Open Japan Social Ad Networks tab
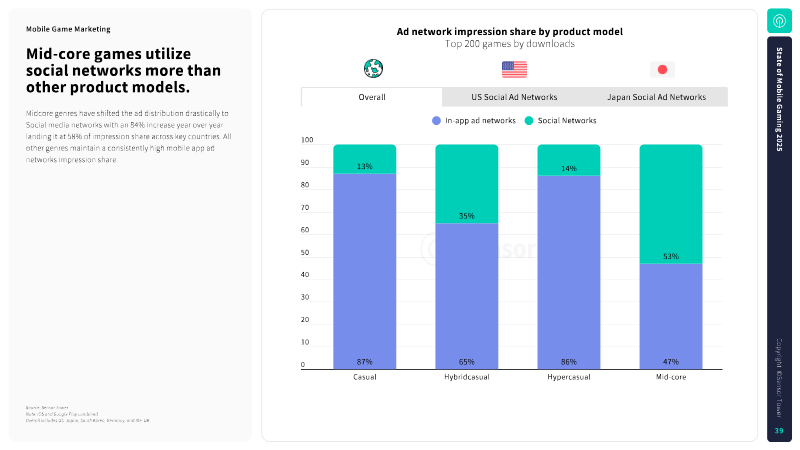Image resolution: width=800 pixels, height=450 pixels. pyautogui.click(x=656, y=97)
